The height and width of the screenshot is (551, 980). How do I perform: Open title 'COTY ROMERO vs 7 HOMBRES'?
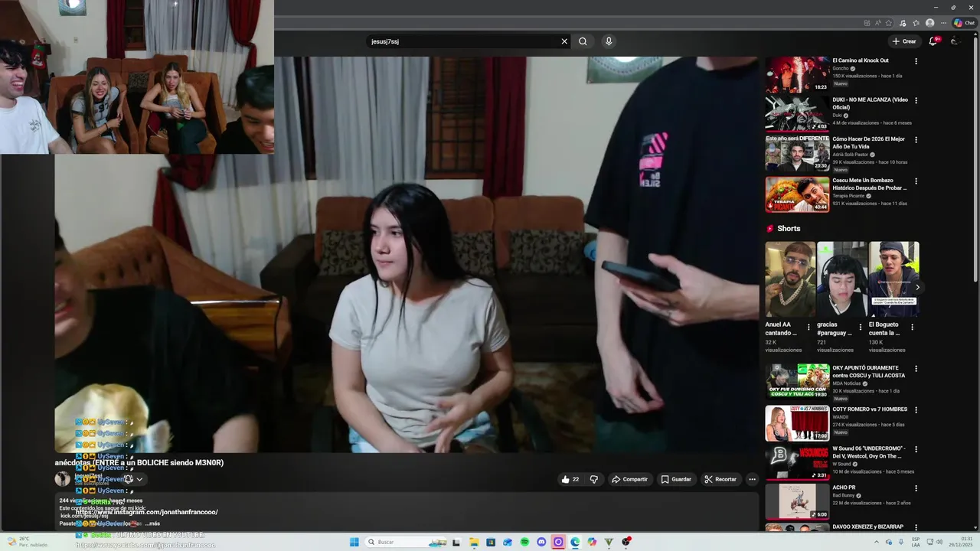(x=870, y=409)
